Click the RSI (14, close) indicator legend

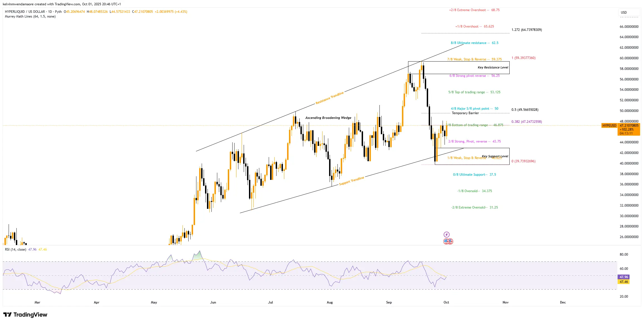click(x=16, y=249)
